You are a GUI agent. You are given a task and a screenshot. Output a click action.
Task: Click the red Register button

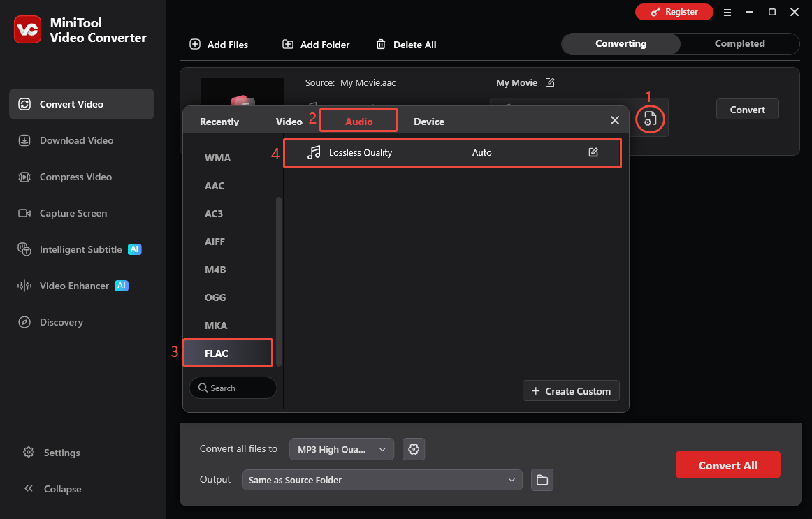click(x=674, y=12)
